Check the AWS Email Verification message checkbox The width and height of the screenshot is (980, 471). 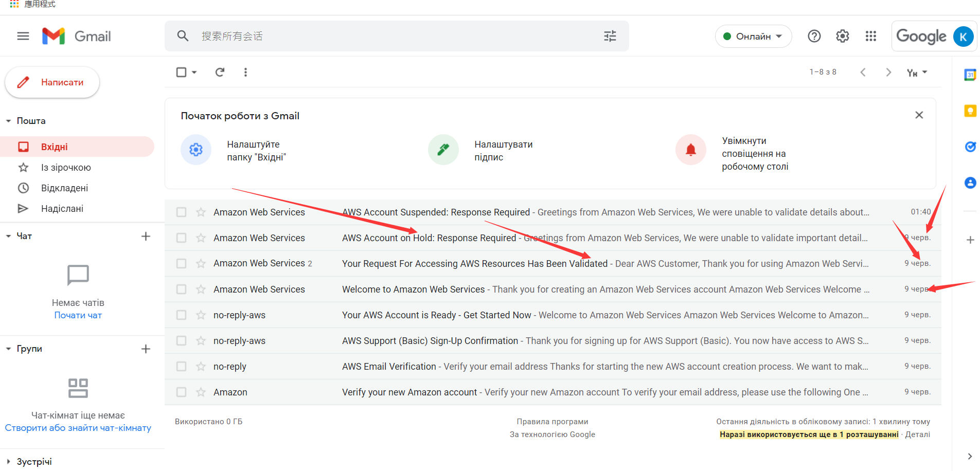[x=181, y=367]
